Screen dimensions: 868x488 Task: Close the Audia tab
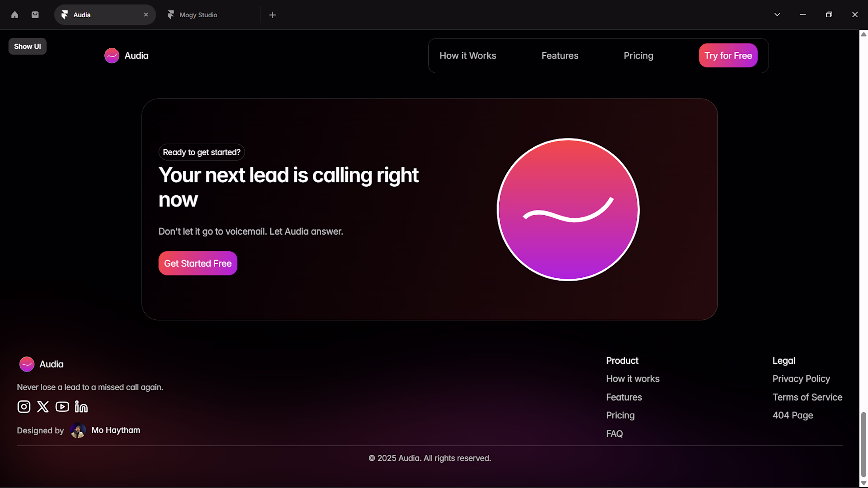[x=146, y=15]
